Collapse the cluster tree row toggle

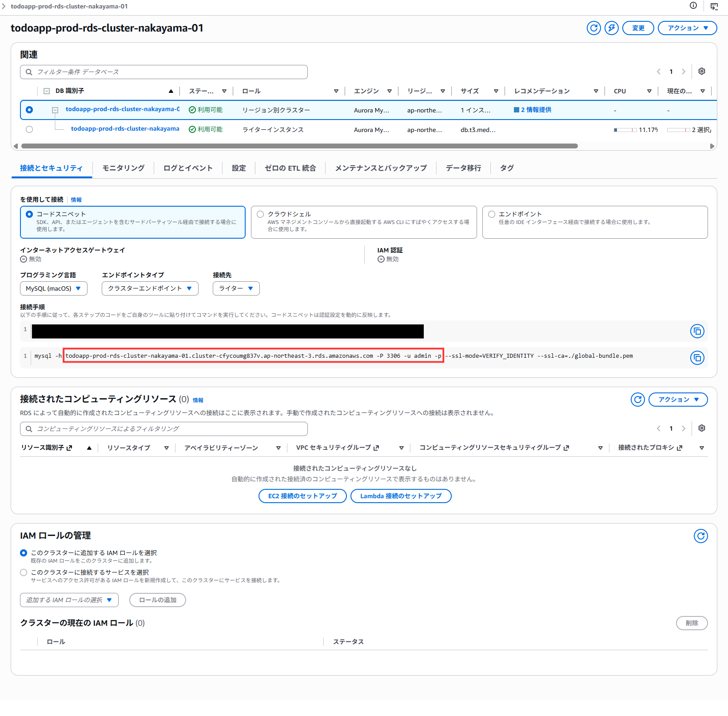[x=55, y=110]
